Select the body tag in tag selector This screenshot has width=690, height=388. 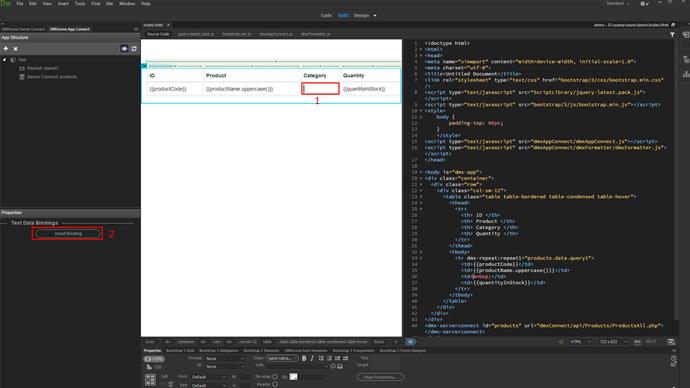pos(150,342)
